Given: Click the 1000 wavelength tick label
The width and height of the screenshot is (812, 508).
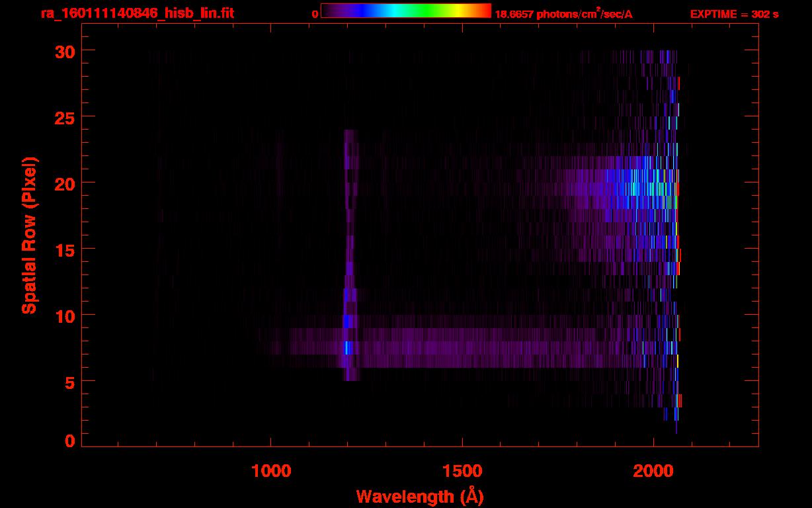Looking at the screenshot, I should tap(271, 471).
